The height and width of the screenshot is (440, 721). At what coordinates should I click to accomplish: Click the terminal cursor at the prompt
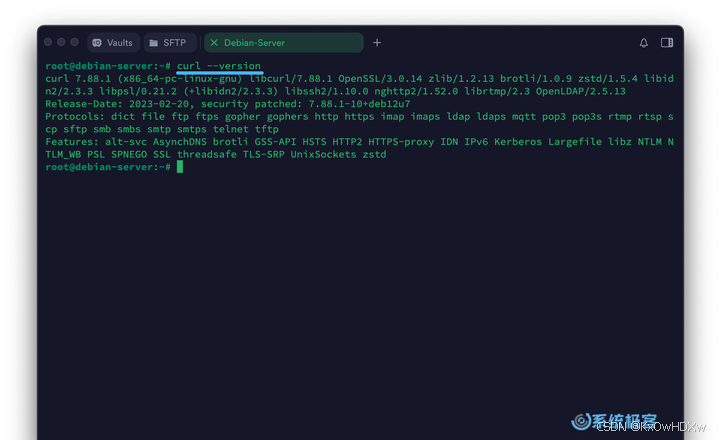(180, 167)
